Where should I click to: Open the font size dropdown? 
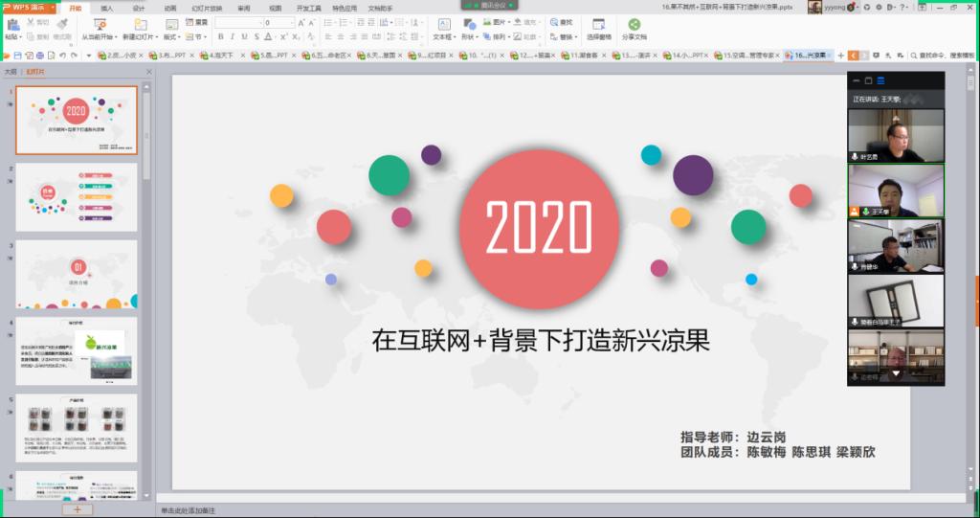pos(293,22)
